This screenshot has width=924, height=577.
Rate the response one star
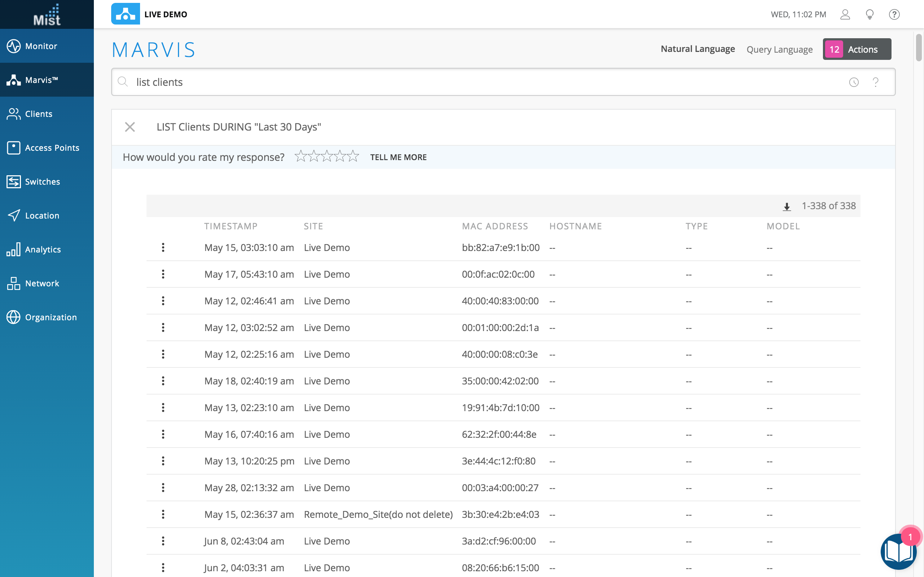coord(301,156)
